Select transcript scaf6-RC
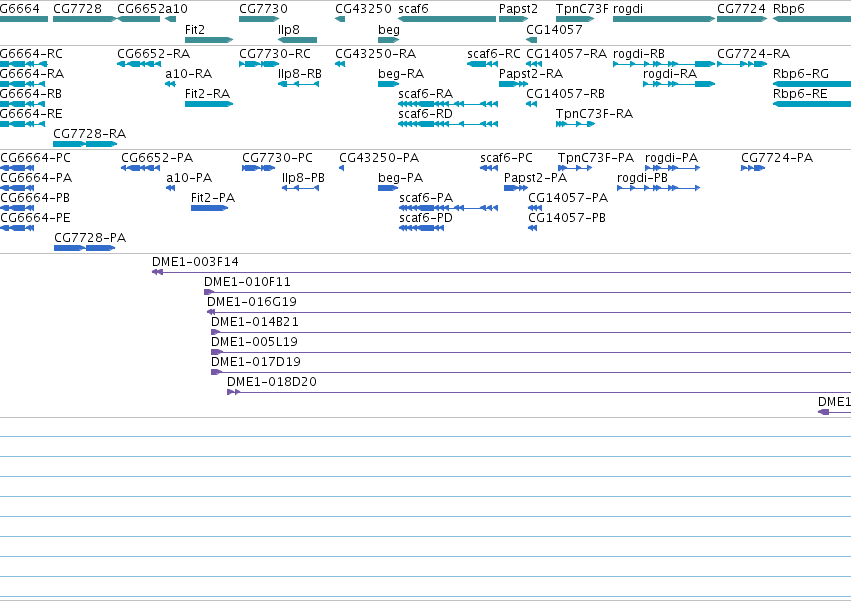 482,64
